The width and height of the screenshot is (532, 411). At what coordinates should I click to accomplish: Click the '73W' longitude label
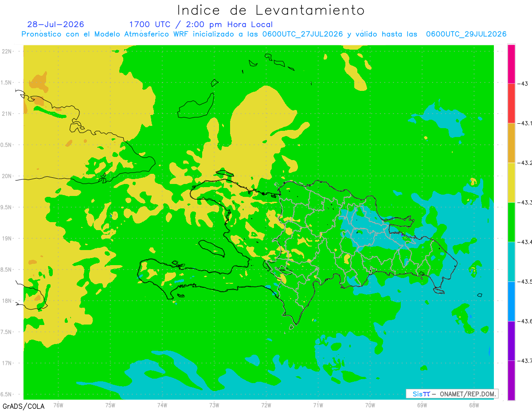[214, 405]
